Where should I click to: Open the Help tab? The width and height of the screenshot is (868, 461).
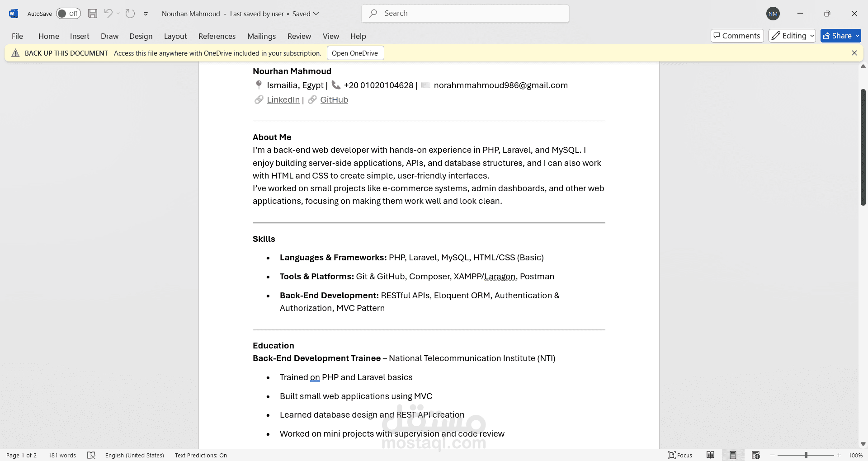(358, 36)
